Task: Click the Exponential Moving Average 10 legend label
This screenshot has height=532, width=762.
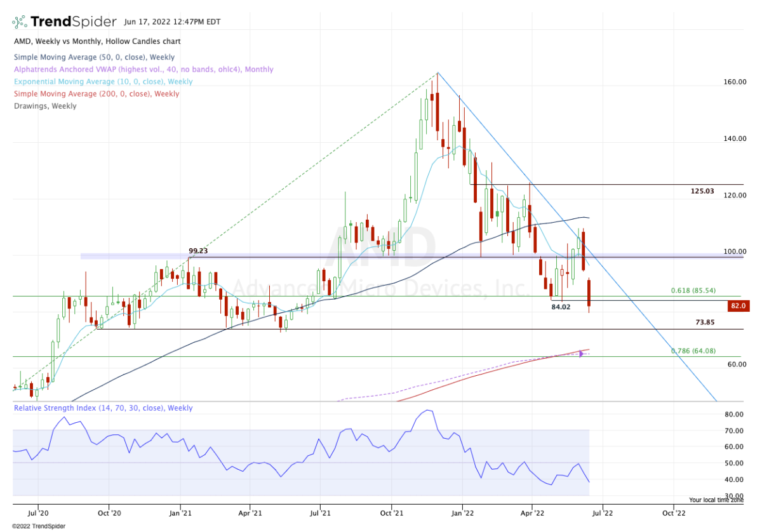Action: click(x=102, y=81)
